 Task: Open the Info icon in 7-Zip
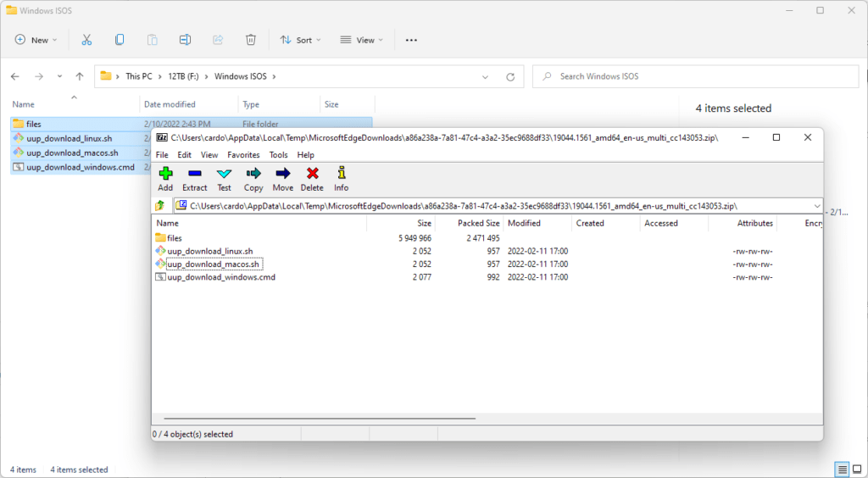(341, 178)
